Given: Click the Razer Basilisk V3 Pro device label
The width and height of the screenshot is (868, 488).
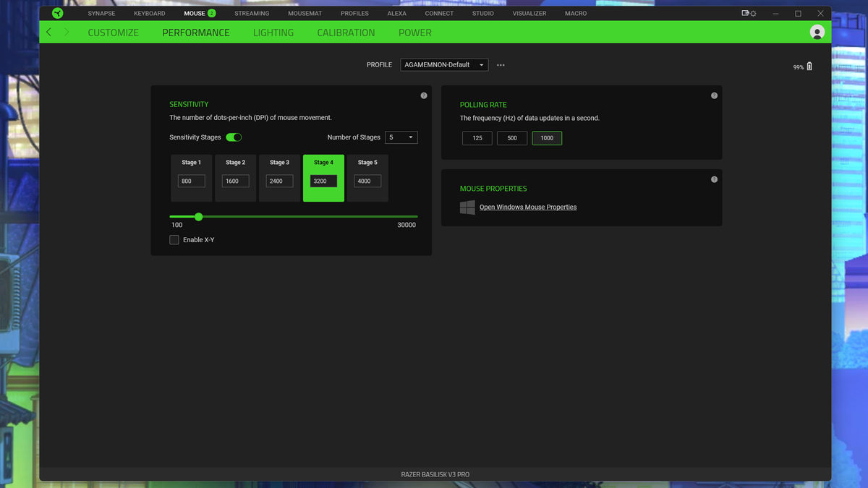Looking at the screenshot, I should (435, 474).
